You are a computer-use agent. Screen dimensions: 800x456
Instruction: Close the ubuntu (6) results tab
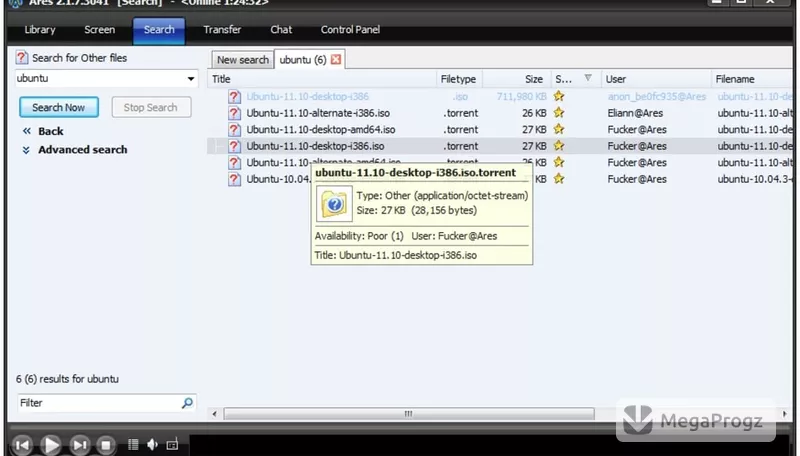[336, 60]
